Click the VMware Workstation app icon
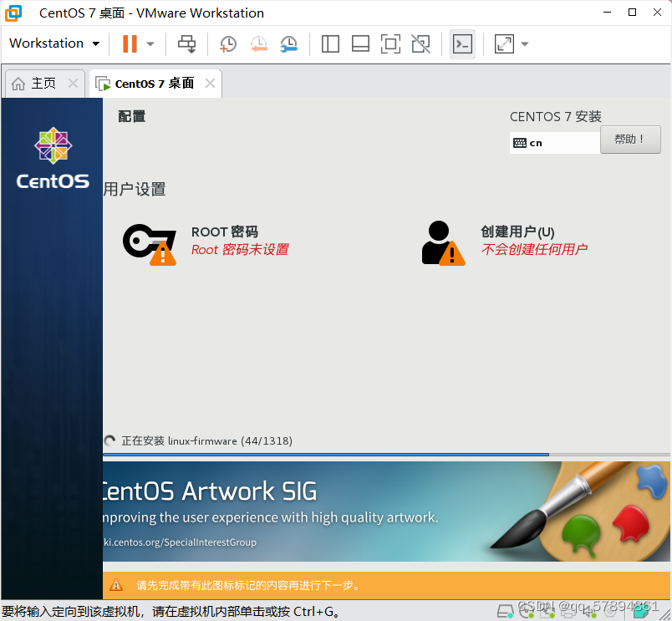Screen dimensions: 672x621 (13, 13)
